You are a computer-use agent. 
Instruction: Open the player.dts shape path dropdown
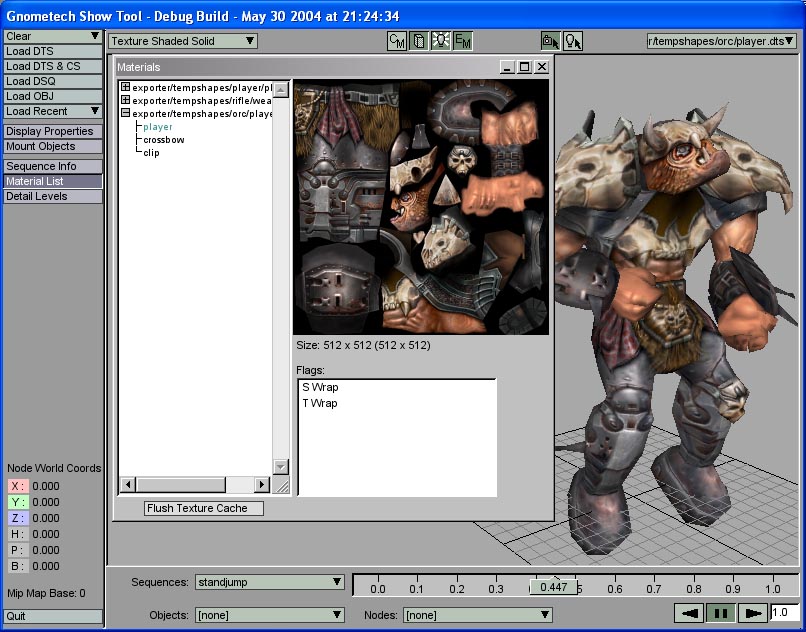point(721,41)
